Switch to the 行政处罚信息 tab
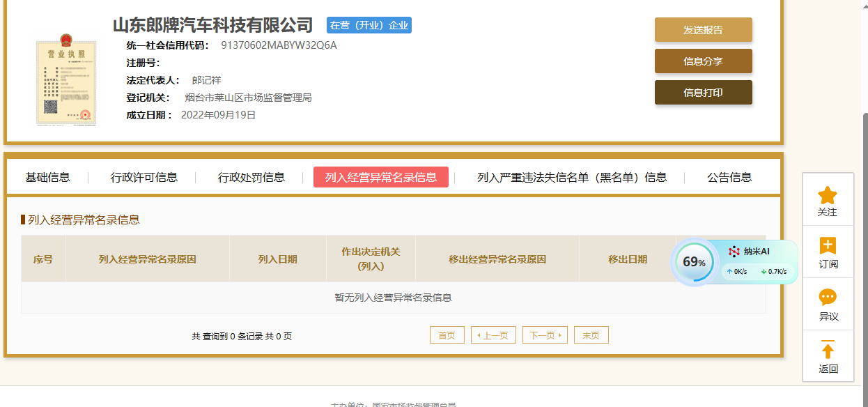 click(251, 177)
